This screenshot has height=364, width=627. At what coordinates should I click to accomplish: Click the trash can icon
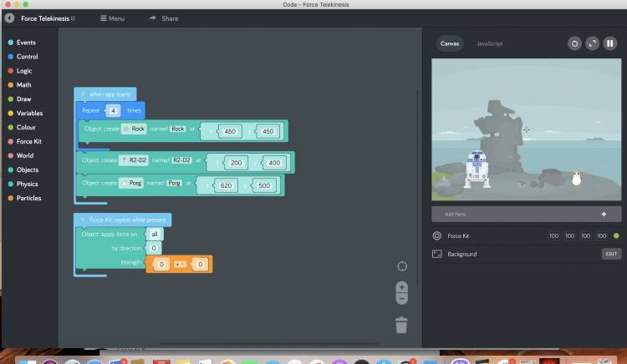401,325
